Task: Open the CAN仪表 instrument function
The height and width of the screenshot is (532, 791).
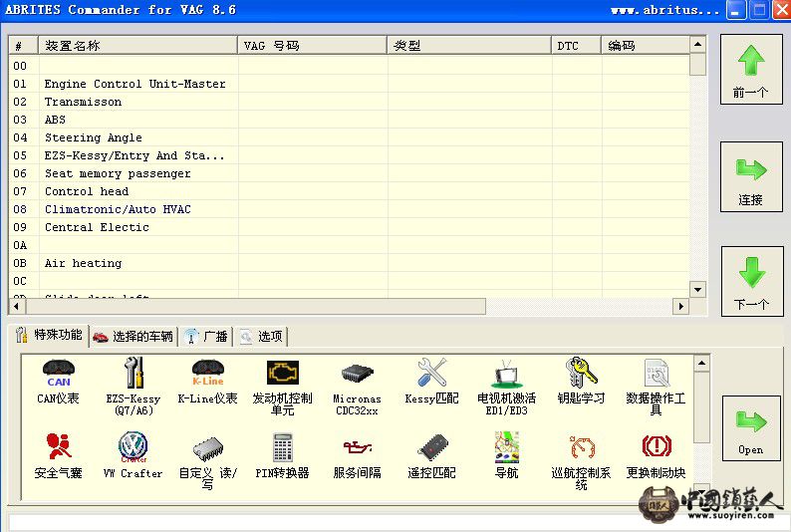Action: pyautogui.click(x=58, y=382)
